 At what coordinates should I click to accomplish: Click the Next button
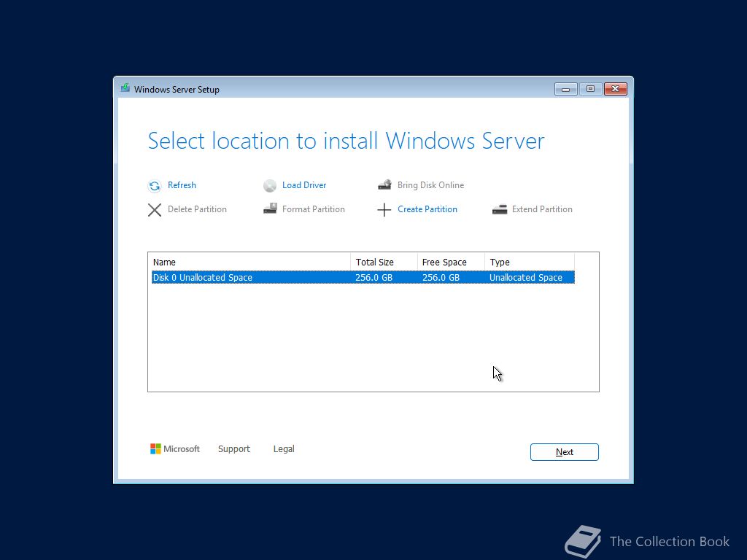(x=565, y=452)
